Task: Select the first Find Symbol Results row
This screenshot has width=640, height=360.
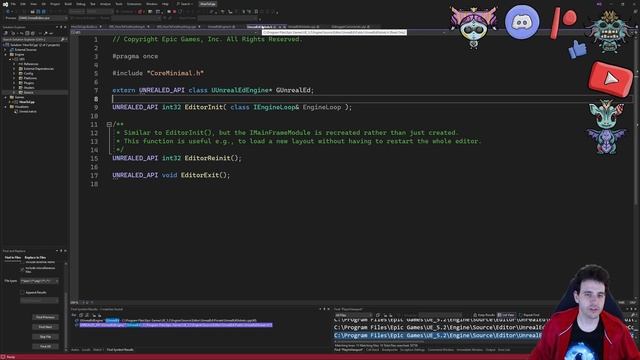Action: [x=167, y=320]
